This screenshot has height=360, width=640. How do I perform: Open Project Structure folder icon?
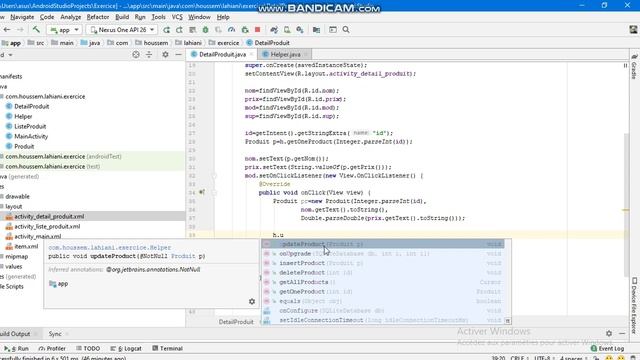pyautogui.click(x=316, y=30)
